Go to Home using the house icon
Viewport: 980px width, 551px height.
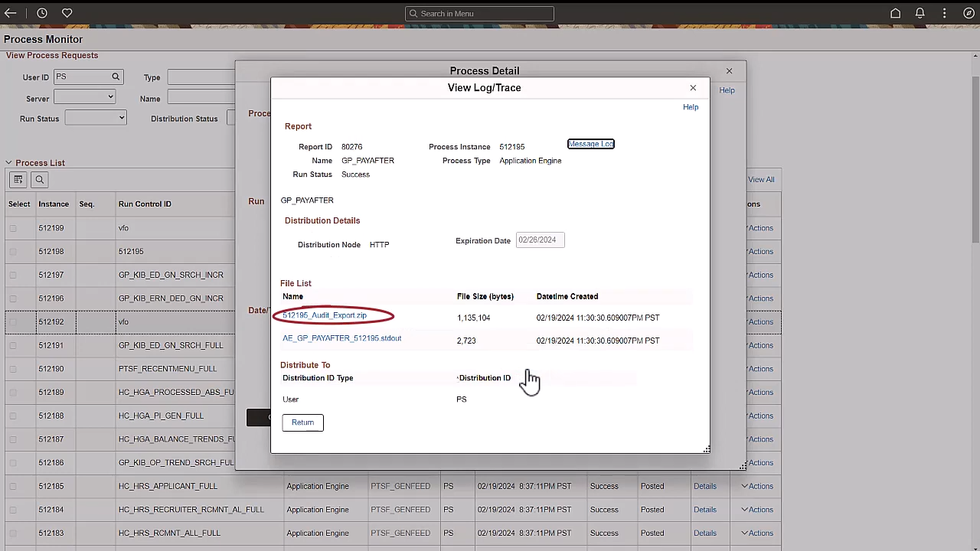[x=895, y=13]
